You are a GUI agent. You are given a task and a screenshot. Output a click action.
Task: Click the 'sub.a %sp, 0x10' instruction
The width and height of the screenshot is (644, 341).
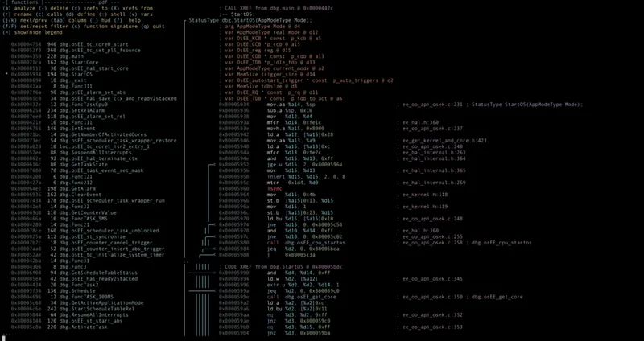tap(290, 111)
